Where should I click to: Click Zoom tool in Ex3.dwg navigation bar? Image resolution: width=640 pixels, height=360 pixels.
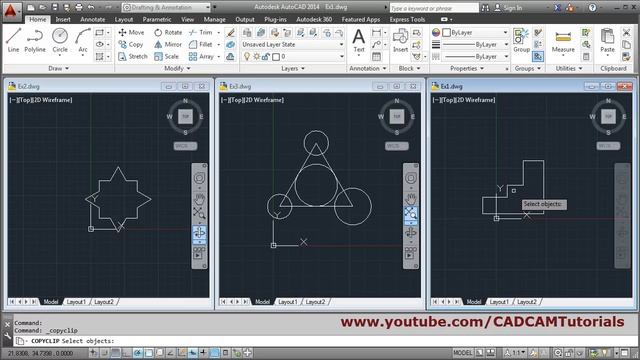click(411, 213)
